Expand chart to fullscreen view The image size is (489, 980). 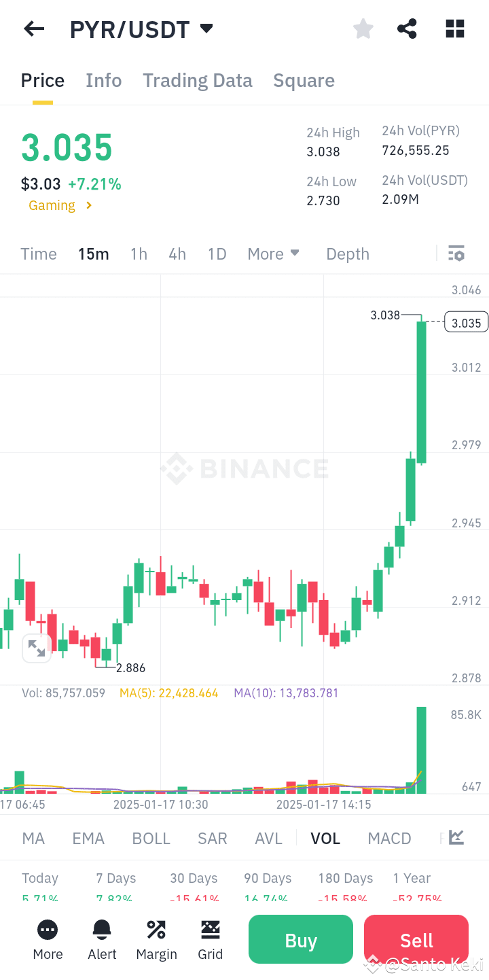click(37, 648)
